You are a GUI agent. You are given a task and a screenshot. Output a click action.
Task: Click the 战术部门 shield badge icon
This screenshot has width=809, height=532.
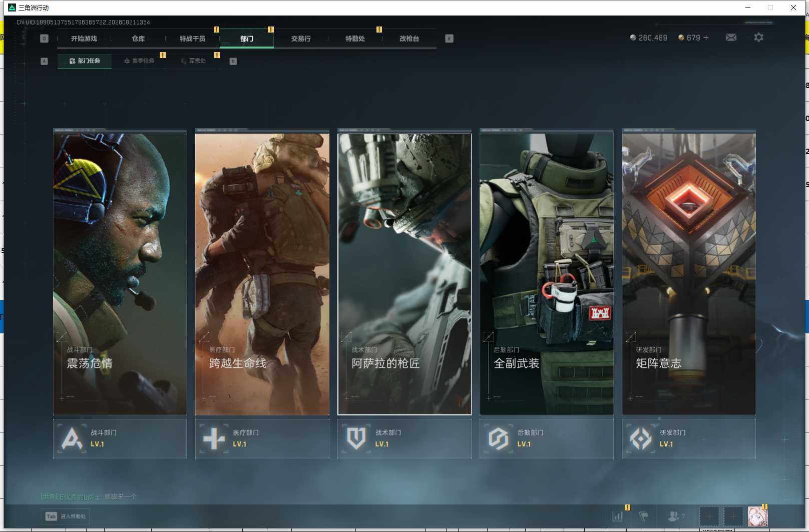point(356,438)
